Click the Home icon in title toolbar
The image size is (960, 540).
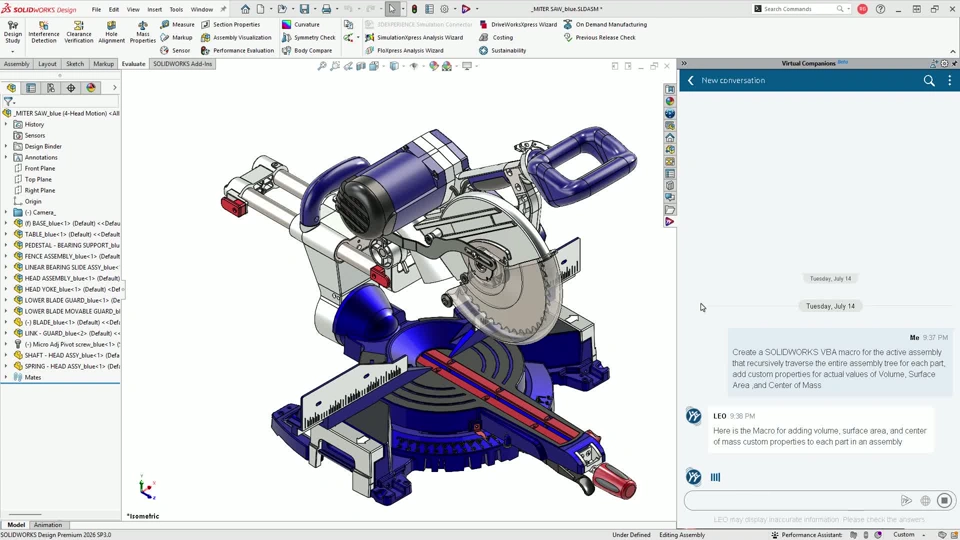point(245,9)
